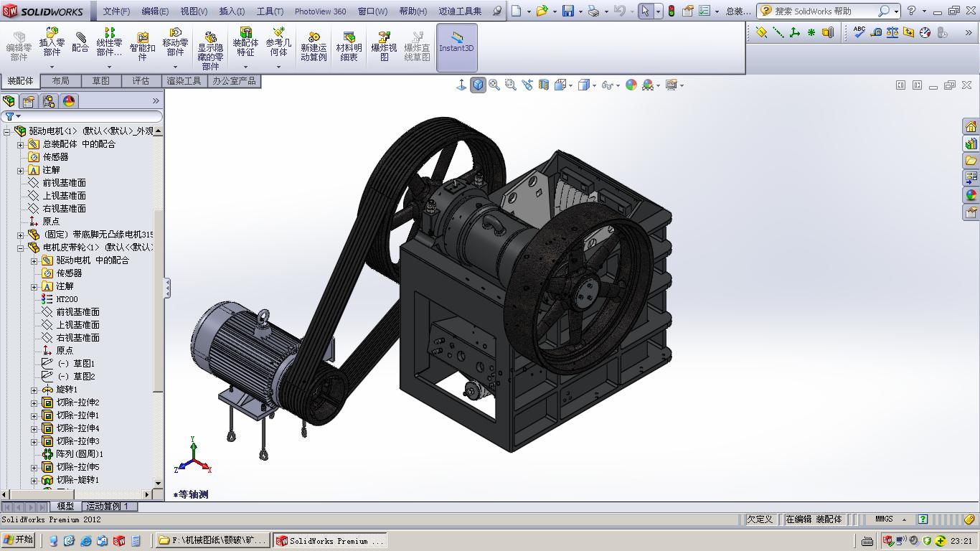Screen dimensions: 980x551
Task: Open the 工具(T) menu
Action: (x=270, y=11)
